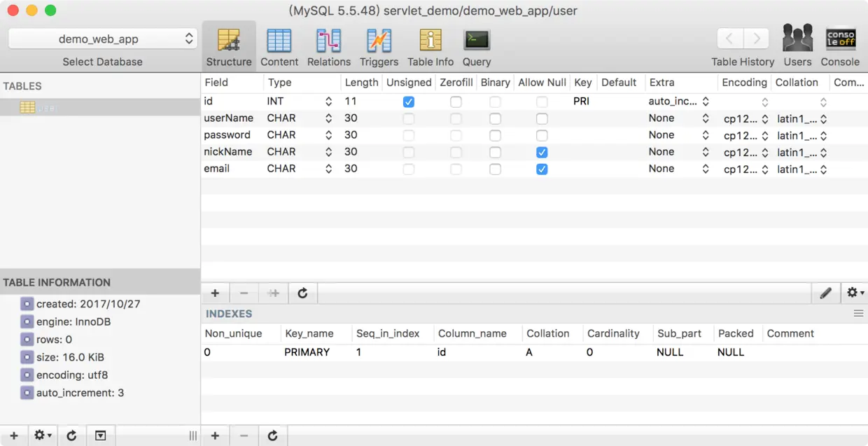Open Encoding dropdown for email field
The image size is (868, 446).
click(x=764, y=169)
